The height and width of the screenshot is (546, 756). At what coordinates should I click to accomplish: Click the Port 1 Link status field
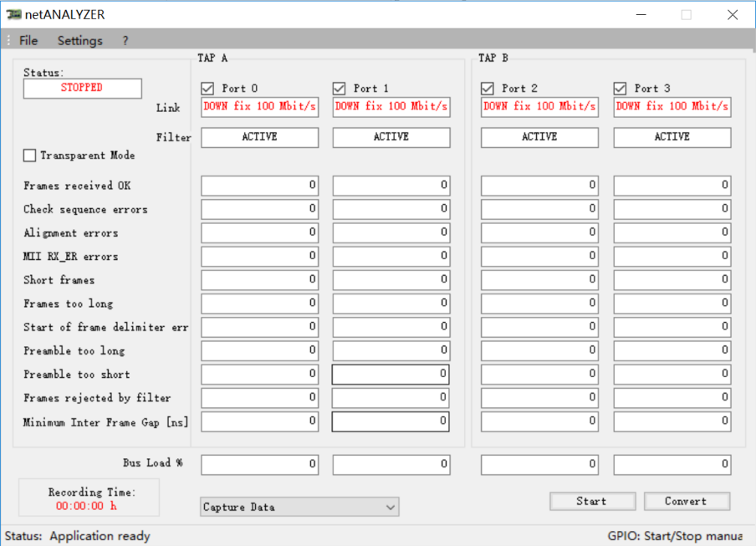click(x=391, y=106)
